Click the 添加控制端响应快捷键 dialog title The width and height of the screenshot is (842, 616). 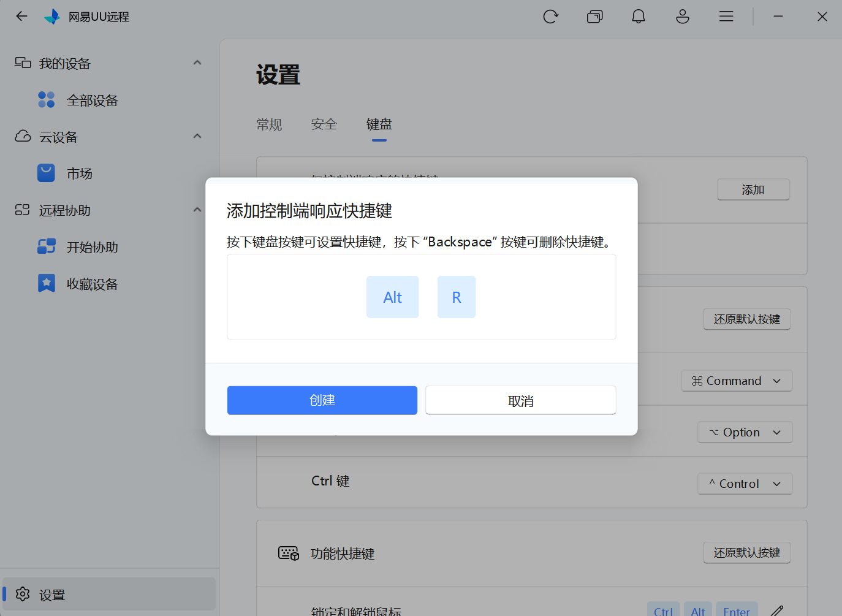pos(309,211)
